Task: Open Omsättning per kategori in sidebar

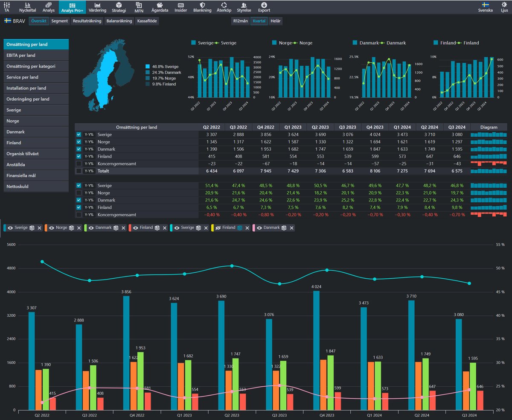Action: (x=36, y=66)
